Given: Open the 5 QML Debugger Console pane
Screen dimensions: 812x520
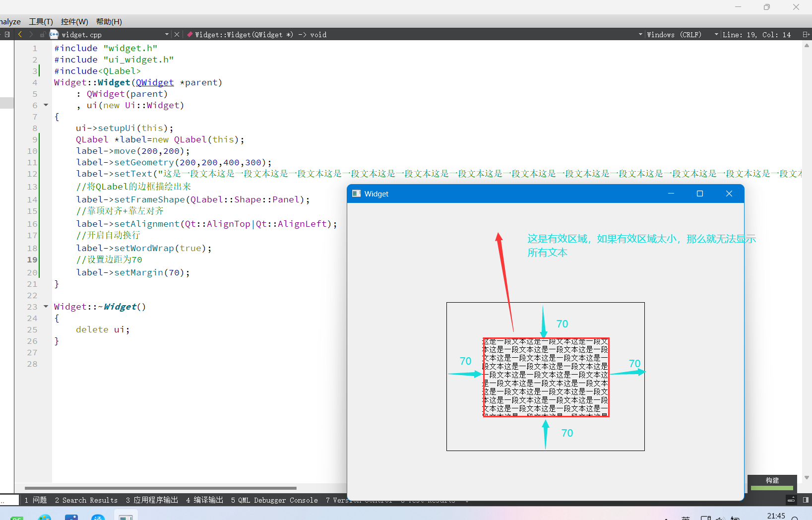Looking at the screenshot, I should [x=274, y=500].
